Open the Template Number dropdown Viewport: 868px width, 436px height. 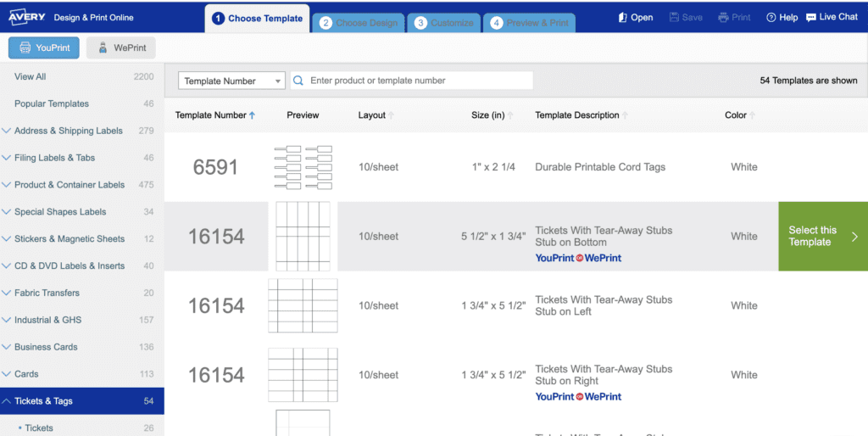(231, 81)
